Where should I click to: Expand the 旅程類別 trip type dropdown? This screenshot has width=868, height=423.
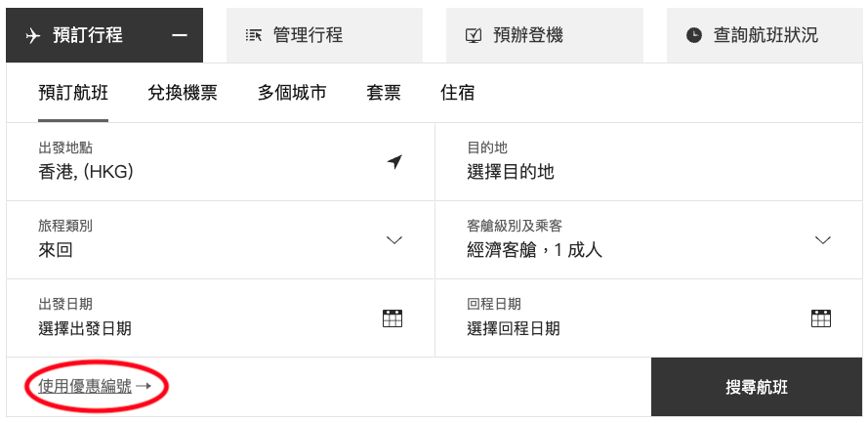[x=394, y=240]
